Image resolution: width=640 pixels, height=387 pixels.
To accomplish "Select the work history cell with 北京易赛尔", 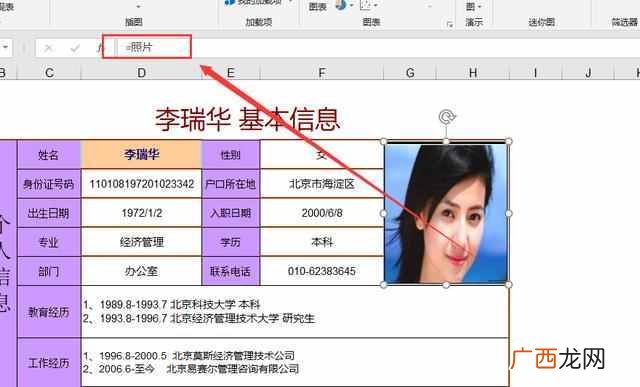I will [295, 363].
